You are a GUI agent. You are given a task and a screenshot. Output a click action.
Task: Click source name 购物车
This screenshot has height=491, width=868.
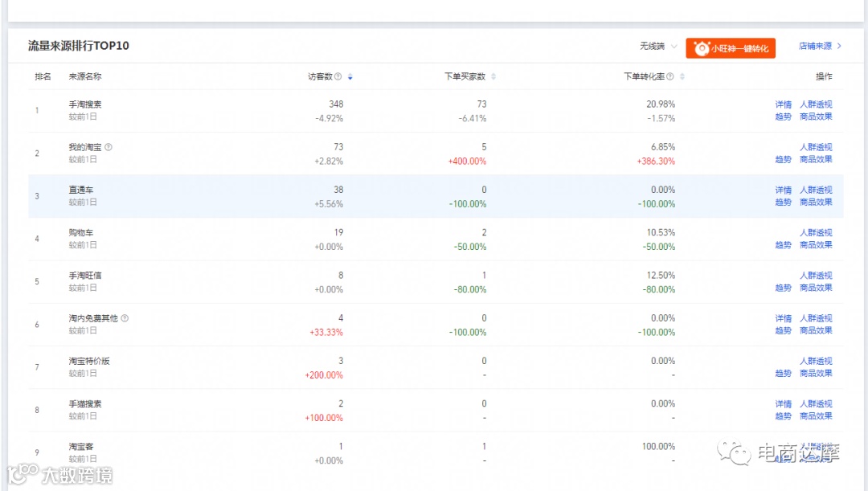tap(81, 232)
